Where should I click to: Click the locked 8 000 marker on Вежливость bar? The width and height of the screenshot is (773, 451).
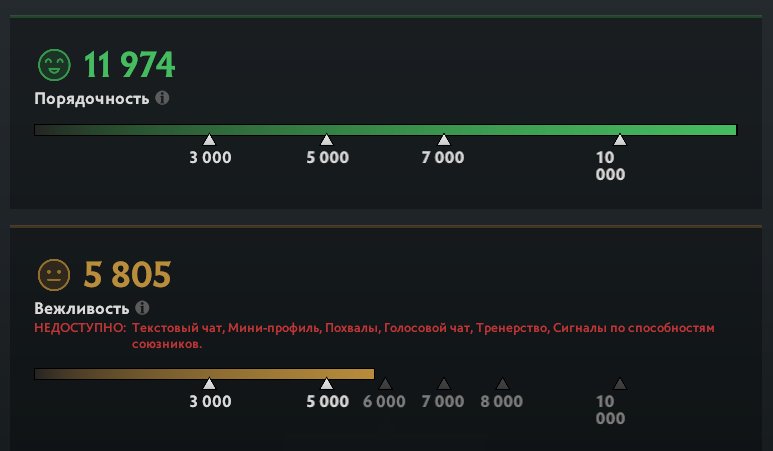[x=502, y=384]
